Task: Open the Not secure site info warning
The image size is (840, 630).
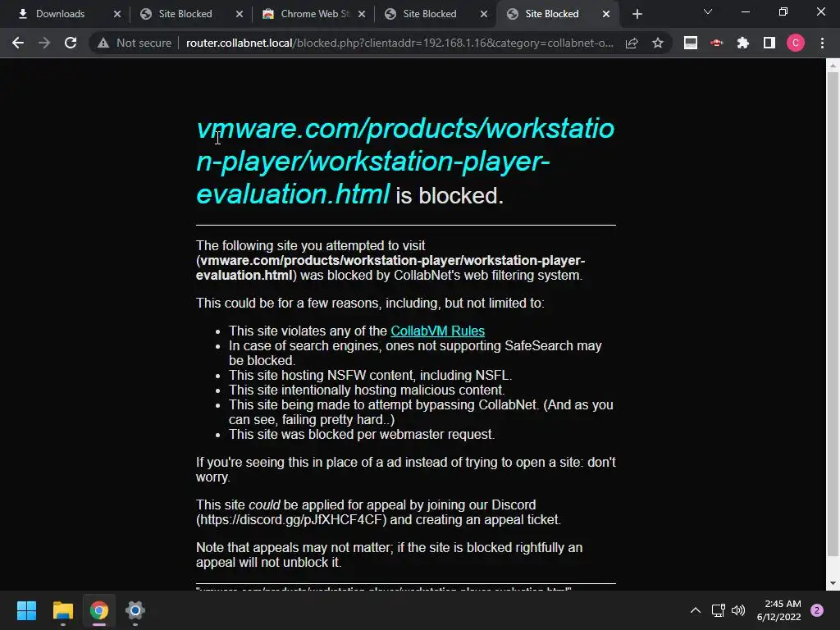Action: pos(135,43)
